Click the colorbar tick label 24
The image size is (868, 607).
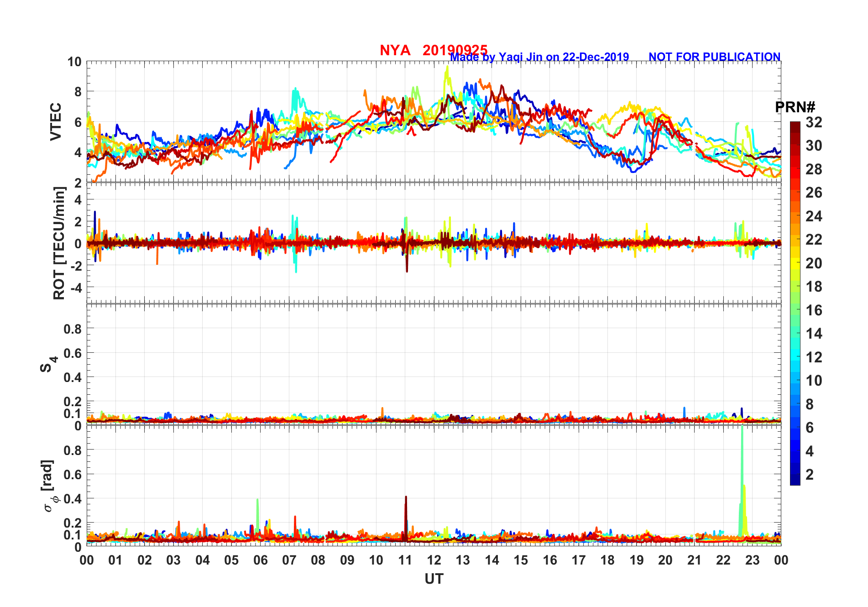pos(814,216)
